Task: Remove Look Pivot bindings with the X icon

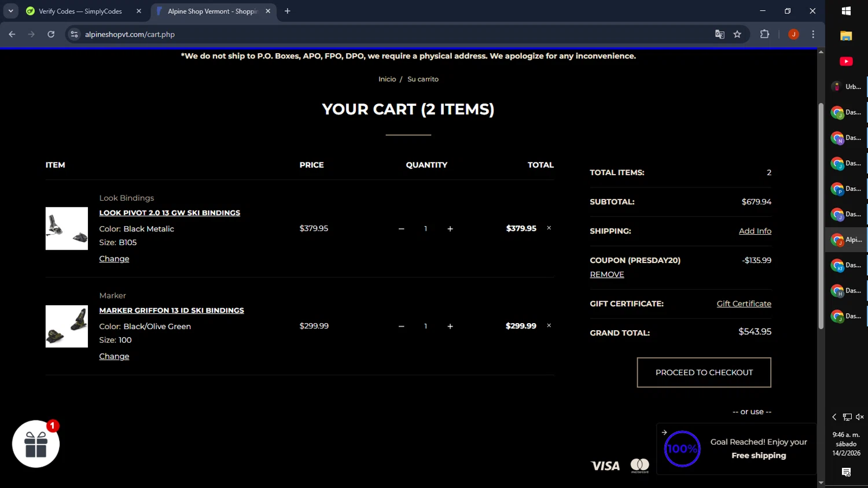Action: tap(549, 228)
